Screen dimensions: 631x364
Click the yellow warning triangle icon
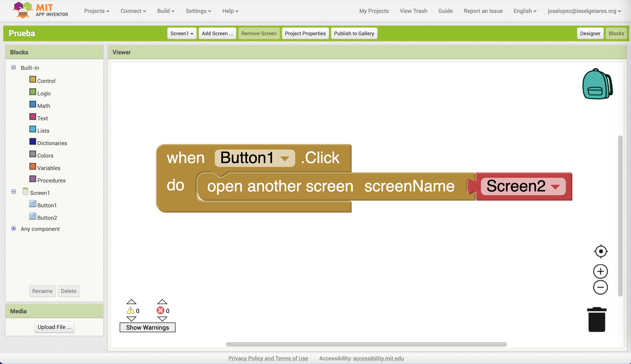[130, 311]
